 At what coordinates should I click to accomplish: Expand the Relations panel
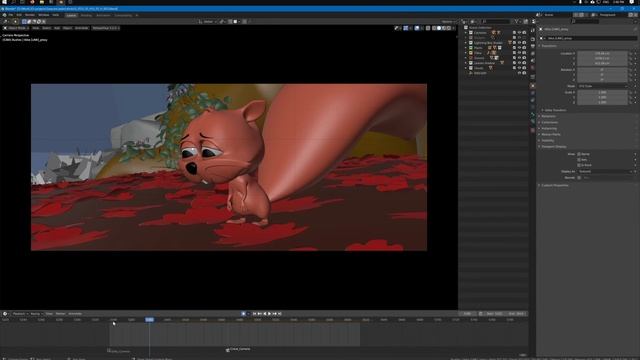click(548, 116)
